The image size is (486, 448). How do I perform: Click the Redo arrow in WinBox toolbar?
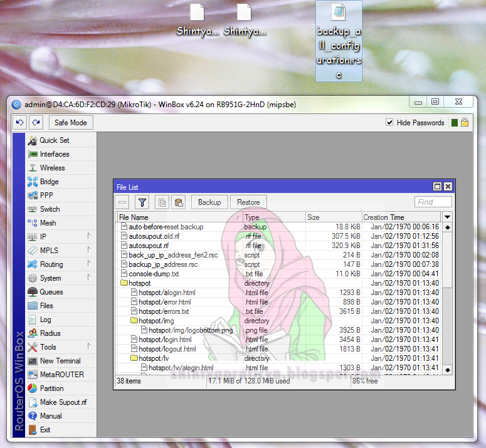[x=36, y=123]
